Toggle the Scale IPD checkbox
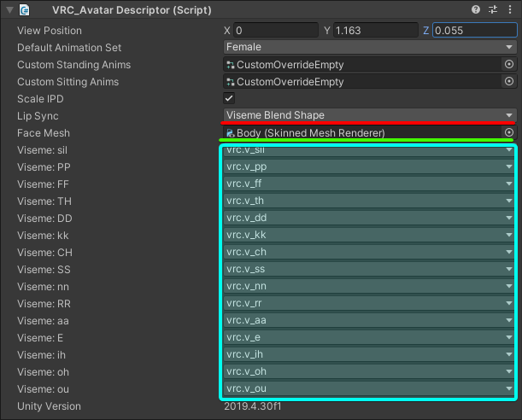 229,99
